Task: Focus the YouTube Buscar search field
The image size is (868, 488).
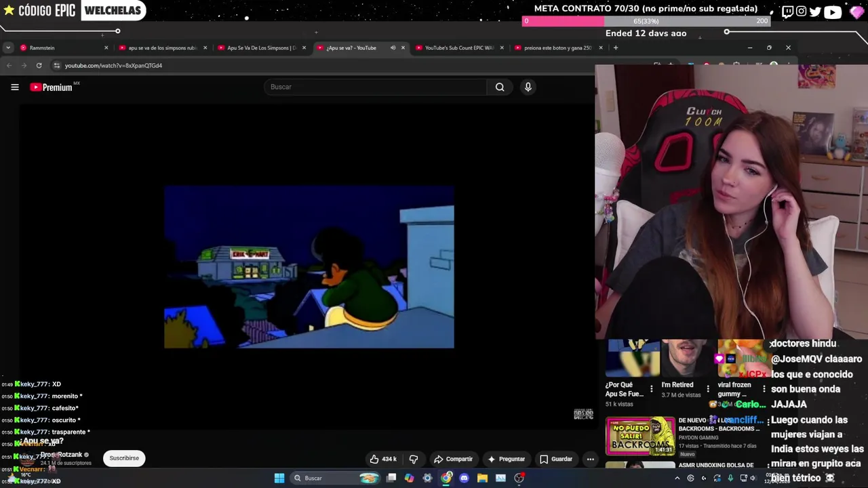Action: pyautogui.click(x=376, y=87)
